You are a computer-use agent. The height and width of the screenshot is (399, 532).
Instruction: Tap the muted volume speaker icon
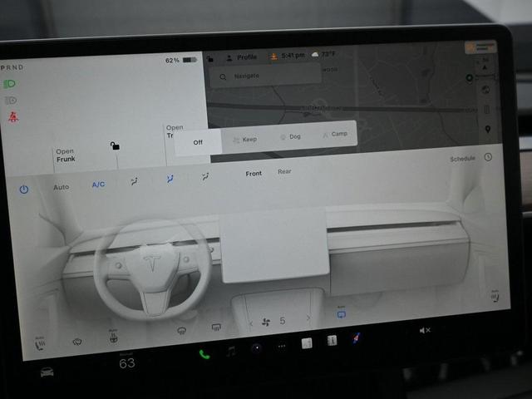tap(425, 330)
